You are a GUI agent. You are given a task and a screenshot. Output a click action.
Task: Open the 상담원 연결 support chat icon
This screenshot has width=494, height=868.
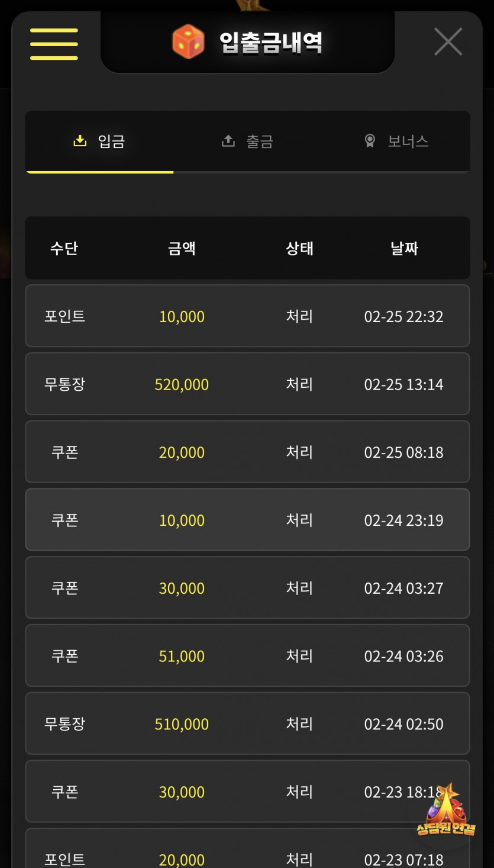tap(445, 812)
